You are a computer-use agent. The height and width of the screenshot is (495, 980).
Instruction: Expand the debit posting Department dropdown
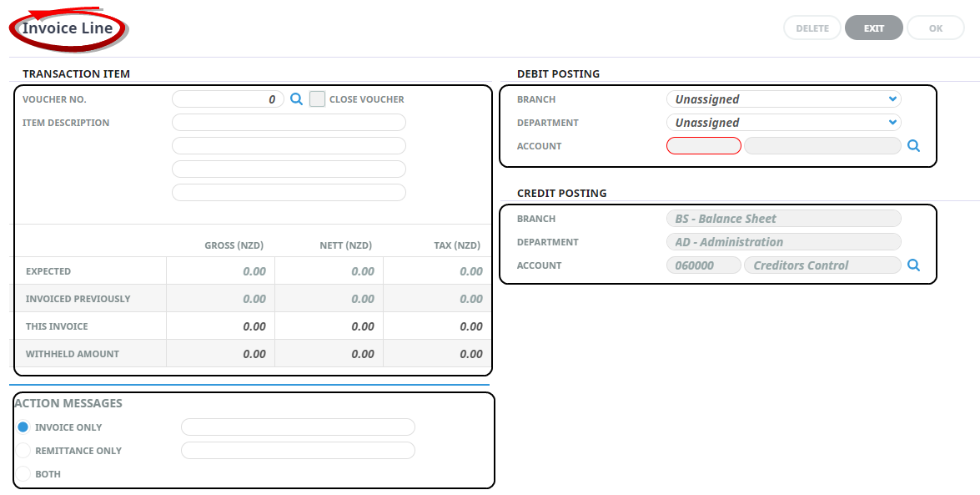pos(783,123)
